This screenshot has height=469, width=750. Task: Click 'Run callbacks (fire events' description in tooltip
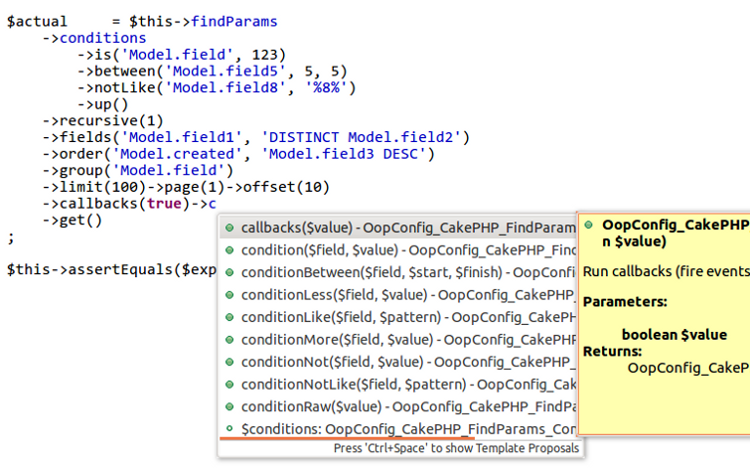tap(666, 271)
